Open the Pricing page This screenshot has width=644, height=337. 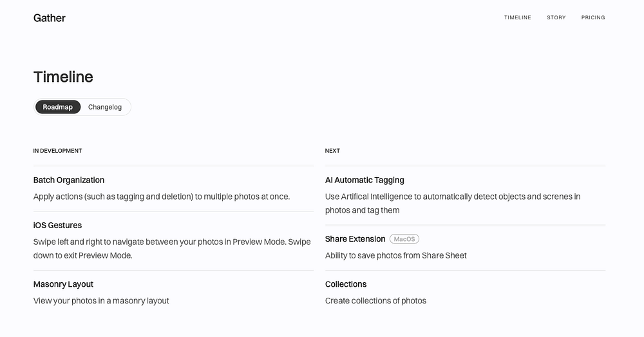(592, 17)
